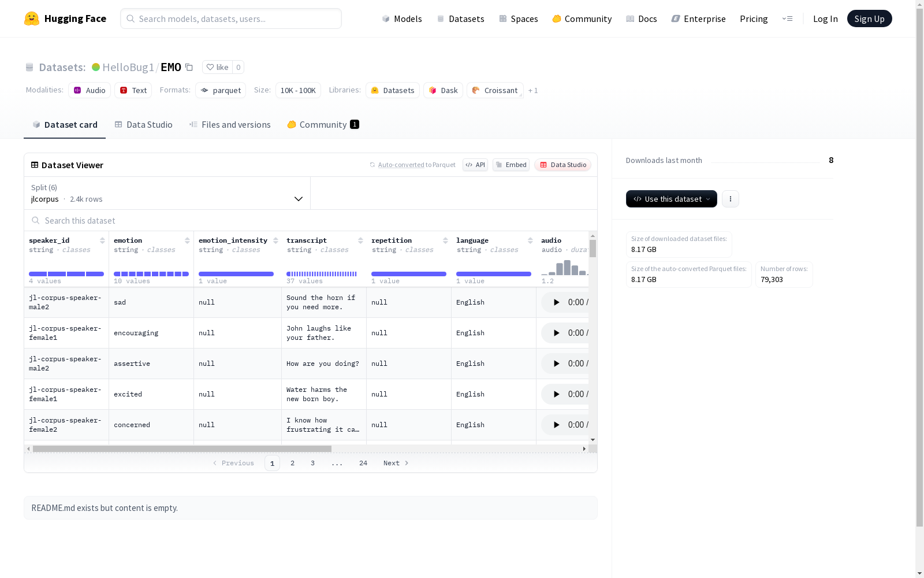This screenshot has width=924, height=578.
Task: Open Enterprise in the top navigation
Action: [x=699, y=18]
